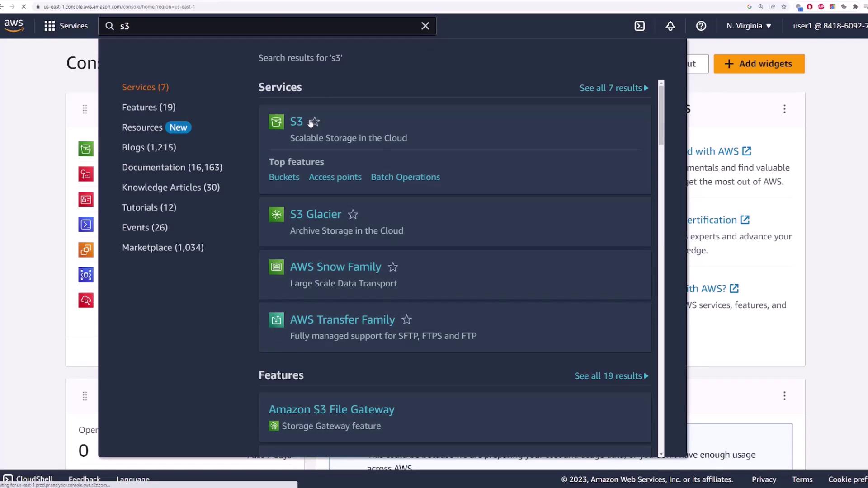Click the S3 Glacier service icon

[x=276, y=214]
